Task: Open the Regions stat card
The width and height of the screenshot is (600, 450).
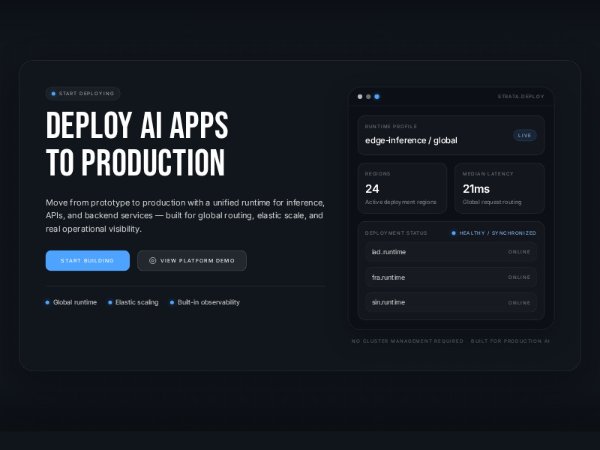Action: [x=402, y=187]
